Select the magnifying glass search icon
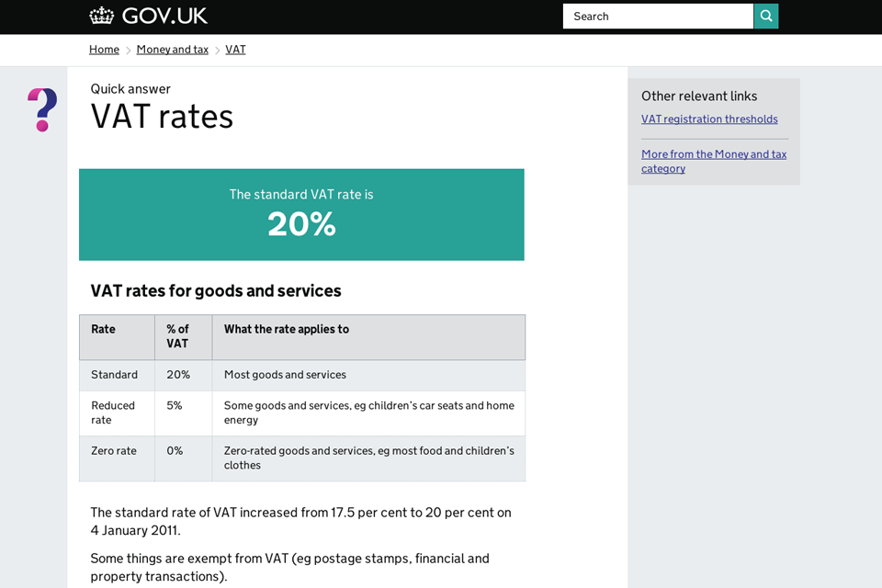Viewport: 882px width, 588px height. click(766, 16)
